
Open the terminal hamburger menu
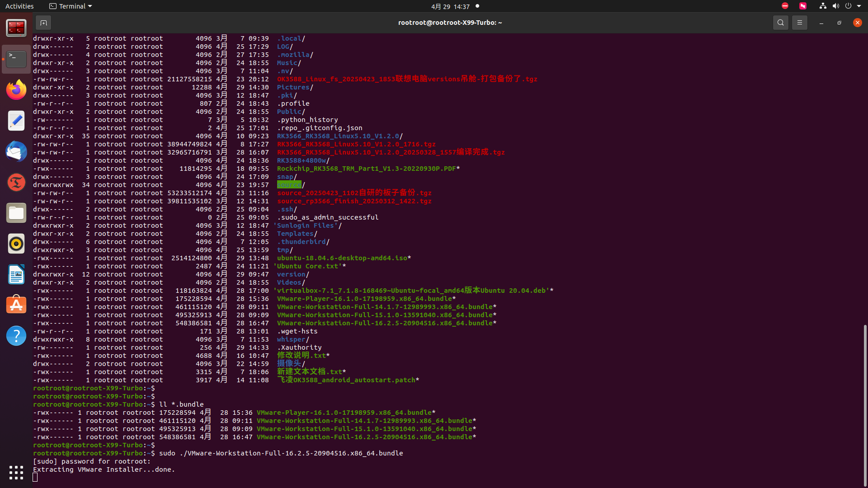click(x=799, y=23)
